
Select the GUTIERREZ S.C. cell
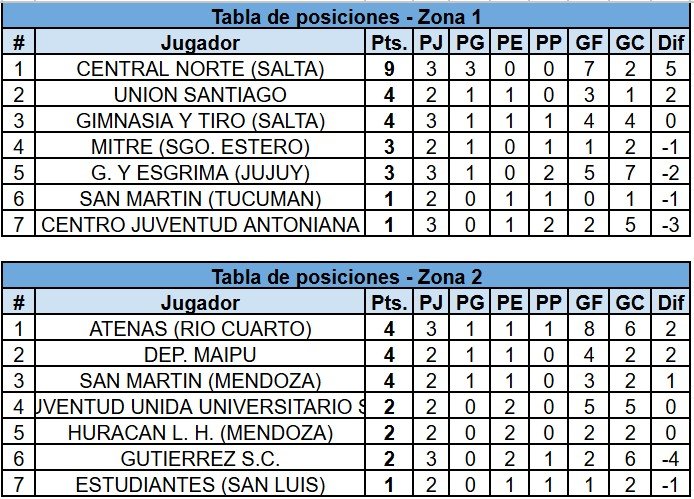(200, 459)
